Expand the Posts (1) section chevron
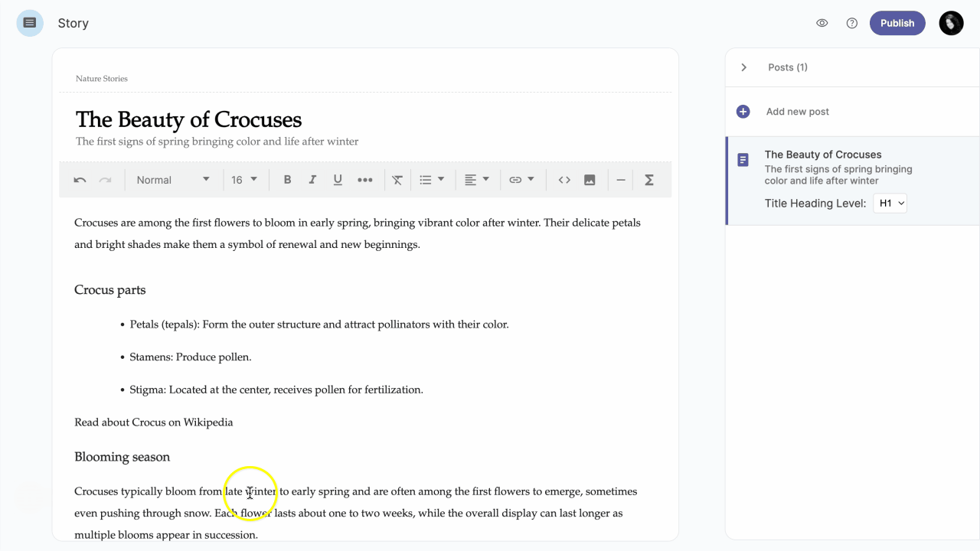980x551 pixels. pos(743,67)
